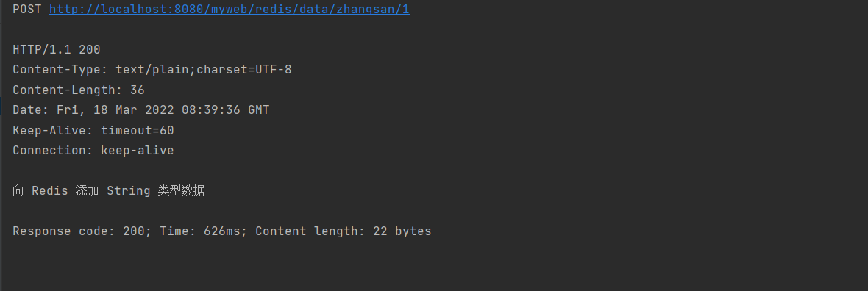868x291 pixels.
Task: Click the Content-Length value 36
Action: [x=138, y=90]
